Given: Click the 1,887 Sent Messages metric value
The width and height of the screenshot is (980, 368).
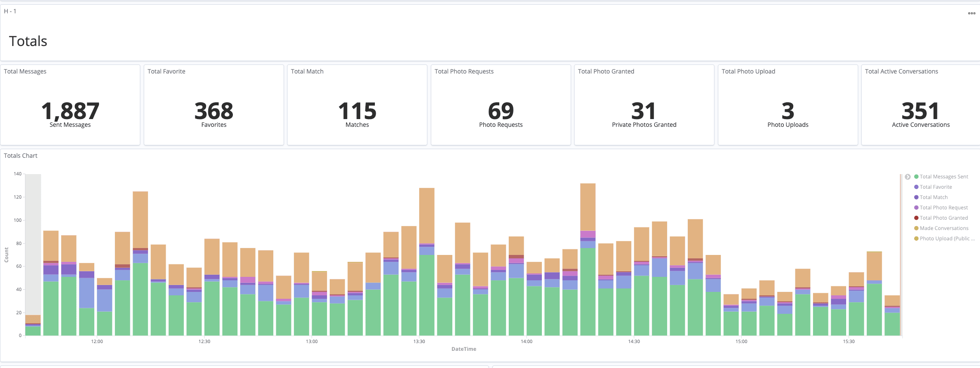Looking at the screenshot, I should pyautogui.click(x=70, y=111).
